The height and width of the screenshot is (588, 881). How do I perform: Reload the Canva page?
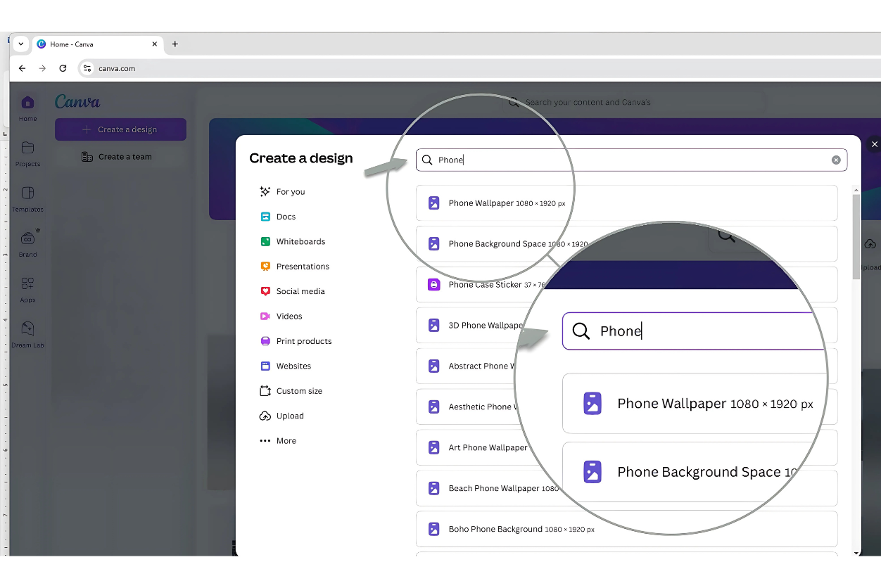click(x=63, y=68)
